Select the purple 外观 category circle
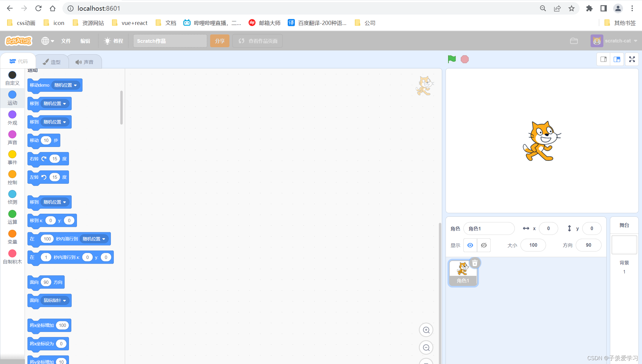This screenshot has height=364, width=642. point(12,115)
